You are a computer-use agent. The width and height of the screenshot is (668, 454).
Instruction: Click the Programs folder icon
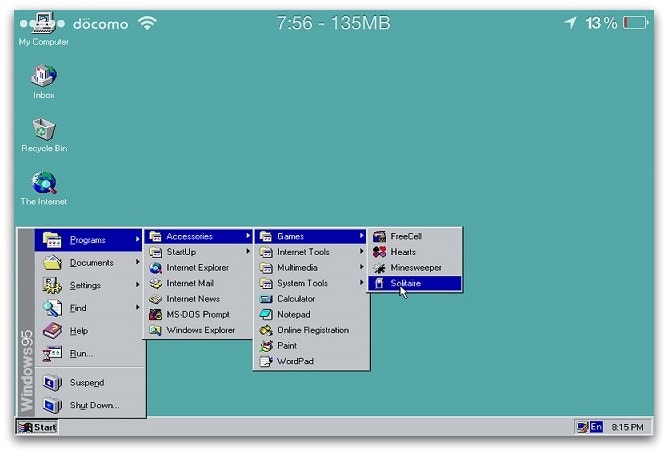point(52,240)
